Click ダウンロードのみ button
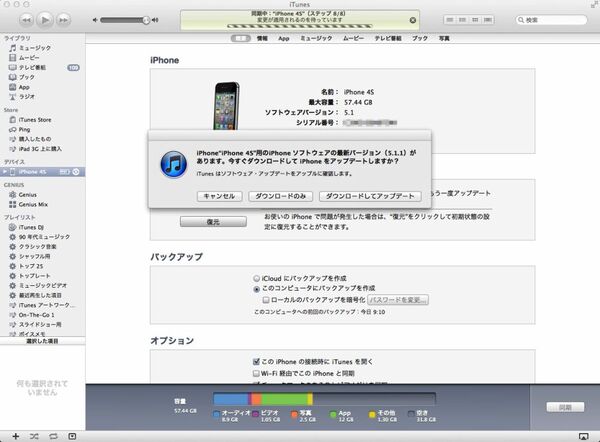Screen dimensions: 600x442 (x=280, y=196)
